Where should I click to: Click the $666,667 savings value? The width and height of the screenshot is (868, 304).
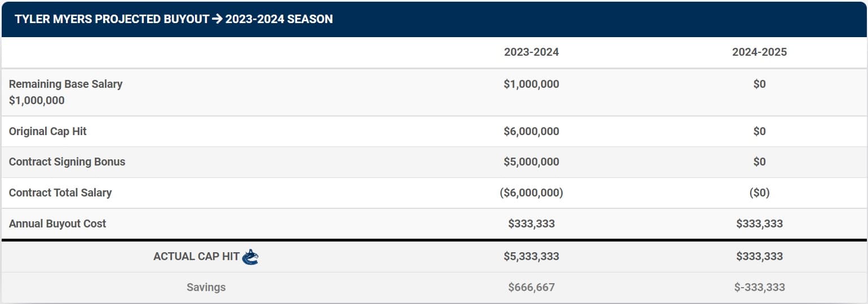point(531,287)
